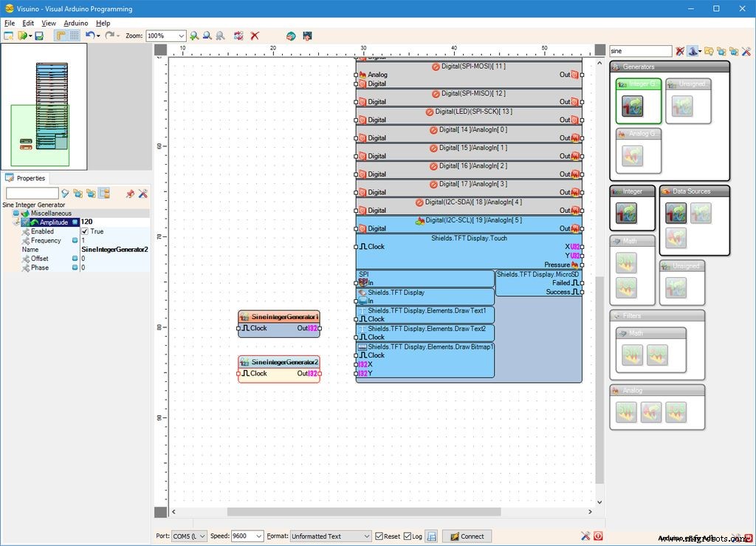756x546 pixels.
Task: Open the wizard hat icon above the component palette
Action: pyautogui.click(x=693, y=51)
